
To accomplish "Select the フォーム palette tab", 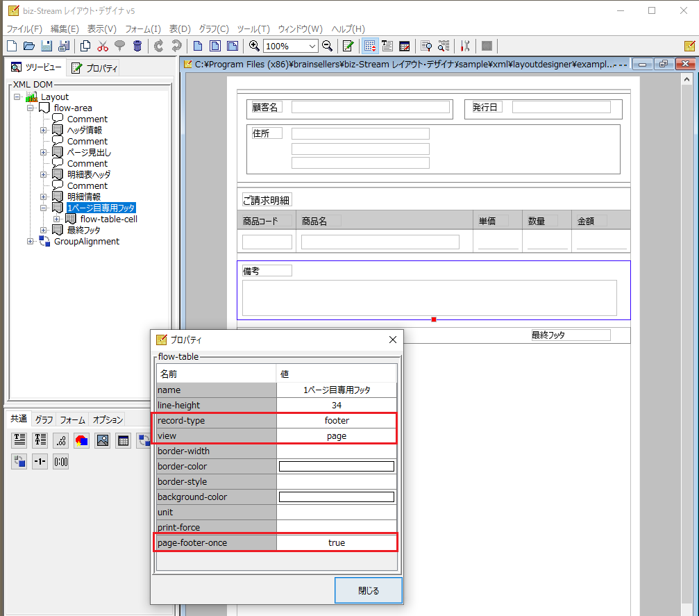I will (x=73, y=419).
